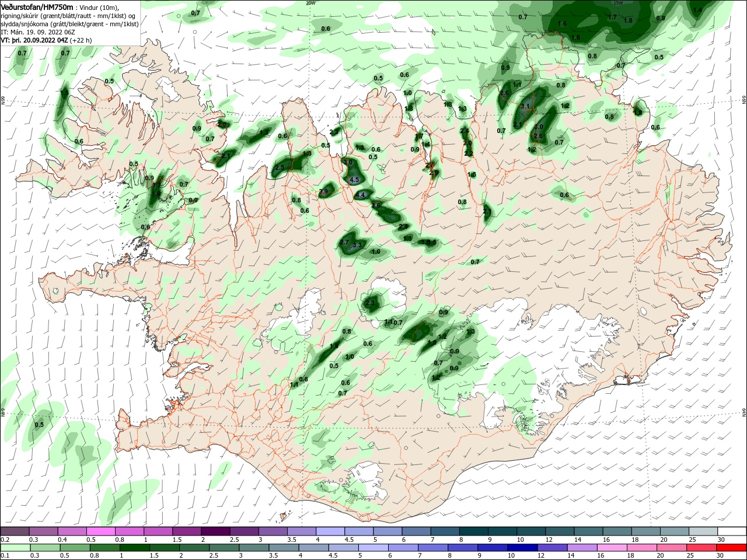This screenshot has height=560, width=747.
Task: Click the 64N latitude label on right edge
Action: point(744,412)
